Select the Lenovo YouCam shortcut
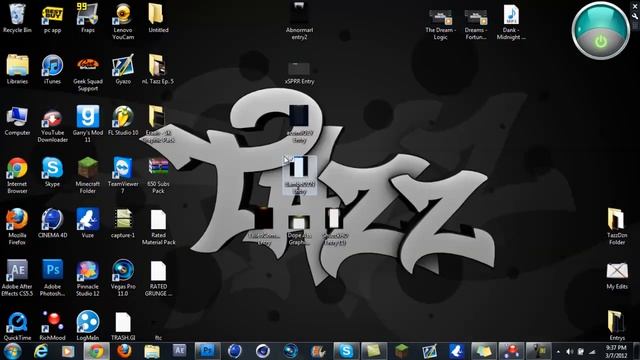The width and height of the screenshot is (640, 360). click(123, 22)
